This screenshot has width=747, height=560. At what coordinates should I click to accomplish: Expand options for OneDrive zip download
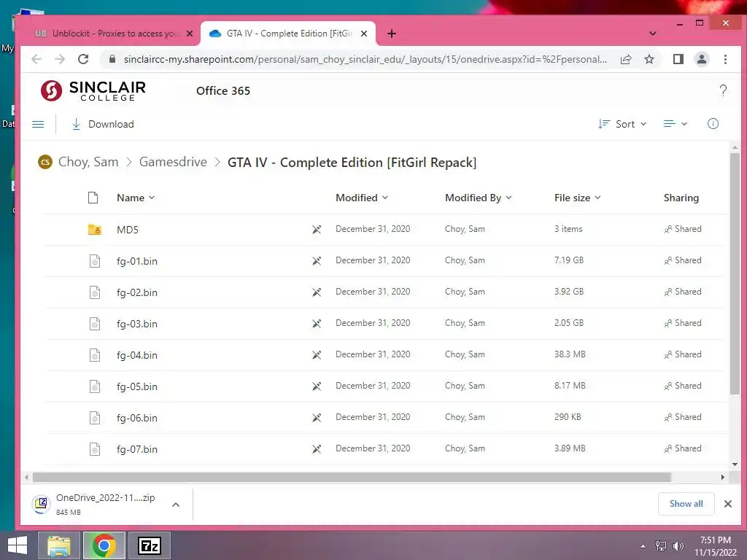point(176,505)
